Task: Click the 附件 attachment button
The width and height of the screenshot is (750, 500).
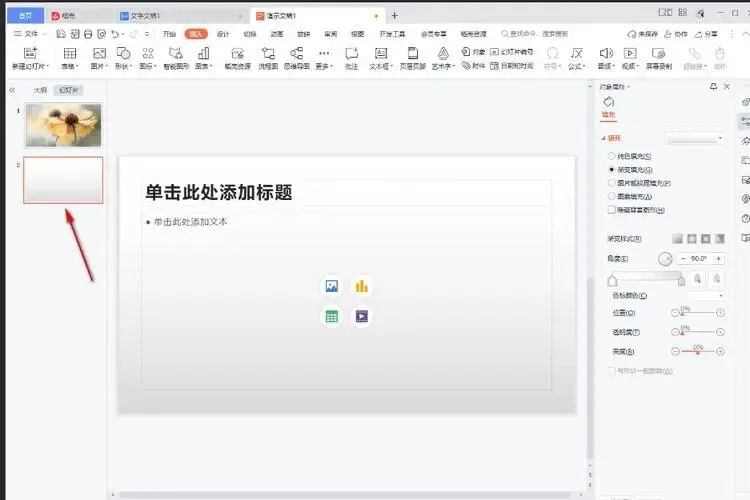Action: pyautogui.click(x=474, y=66)
